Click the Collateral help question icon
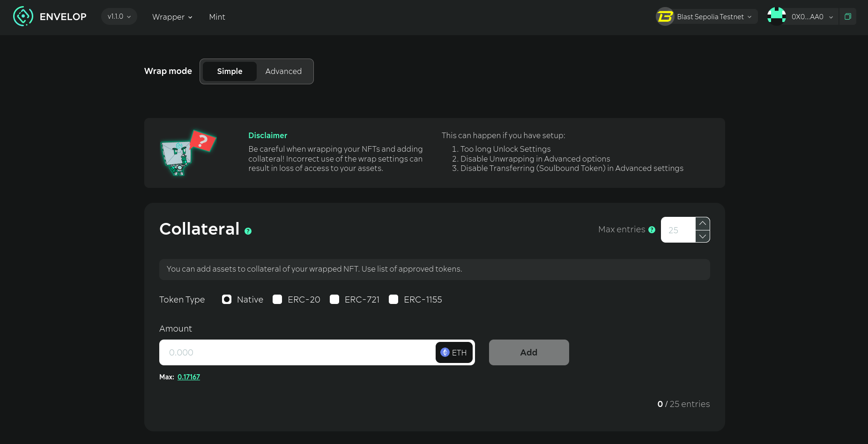This screenshot has height=444, width=868. tap(248, 231)
